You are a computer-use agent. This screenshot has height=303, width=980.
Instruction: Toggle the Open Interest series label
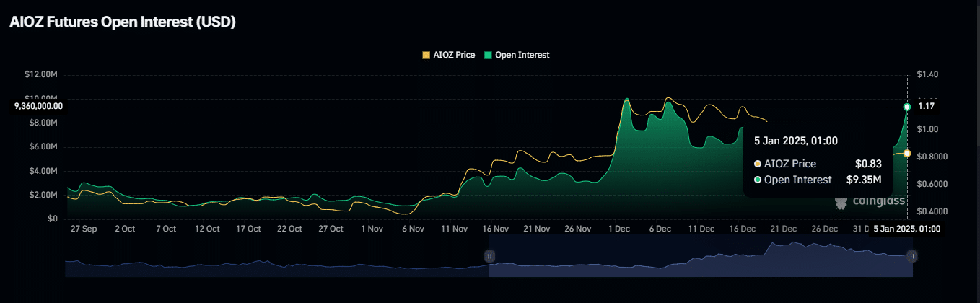pos(522,55)
